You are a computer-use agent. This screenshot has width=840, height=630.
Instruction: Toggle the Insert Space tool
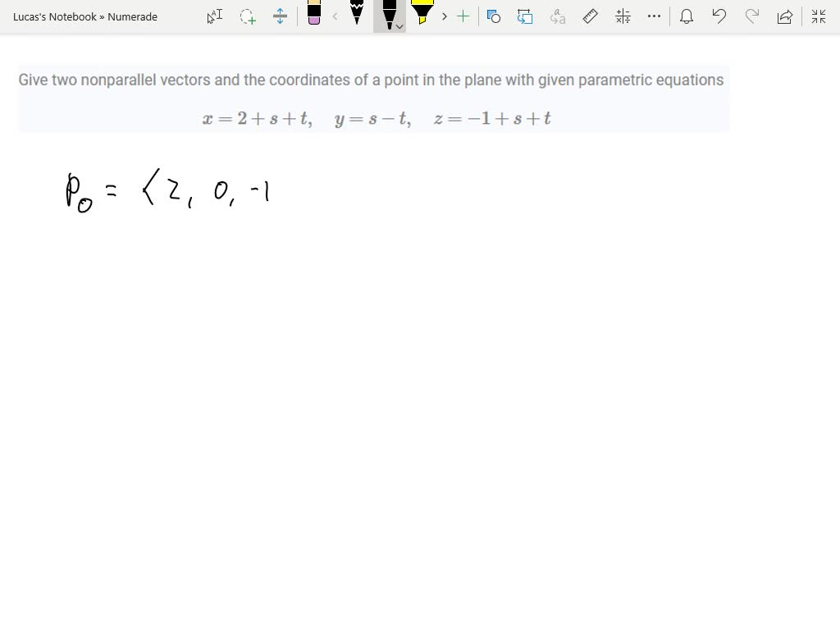pyautogui.click(x=280, y=16)
